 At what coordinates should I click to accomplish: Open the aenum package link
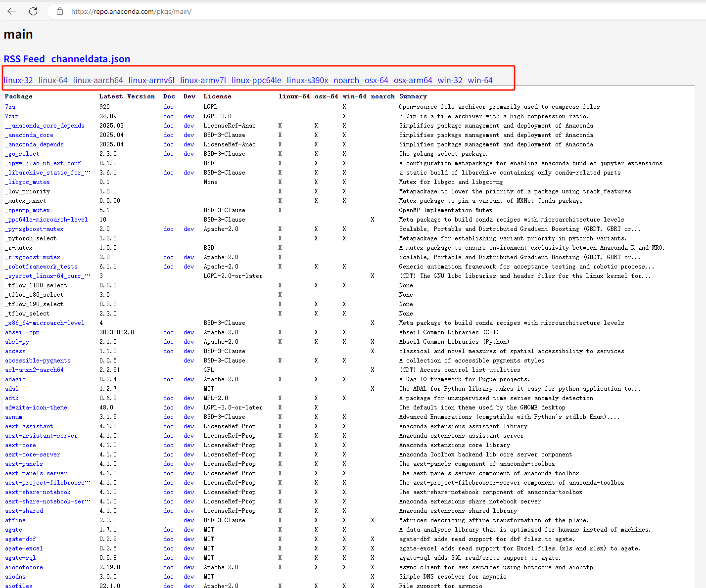[x=14, y=417]
